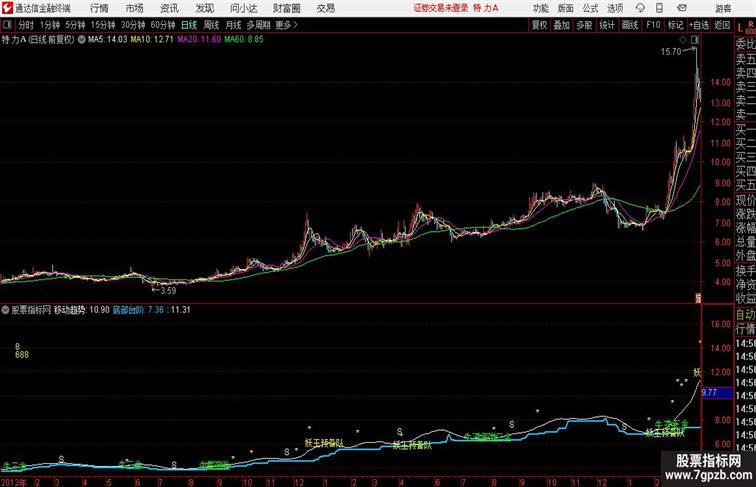Image resolution: width=756 pixels, height=487 pixels.
Task: Click the 15.70 high price marker
Action: pos(671,52)
